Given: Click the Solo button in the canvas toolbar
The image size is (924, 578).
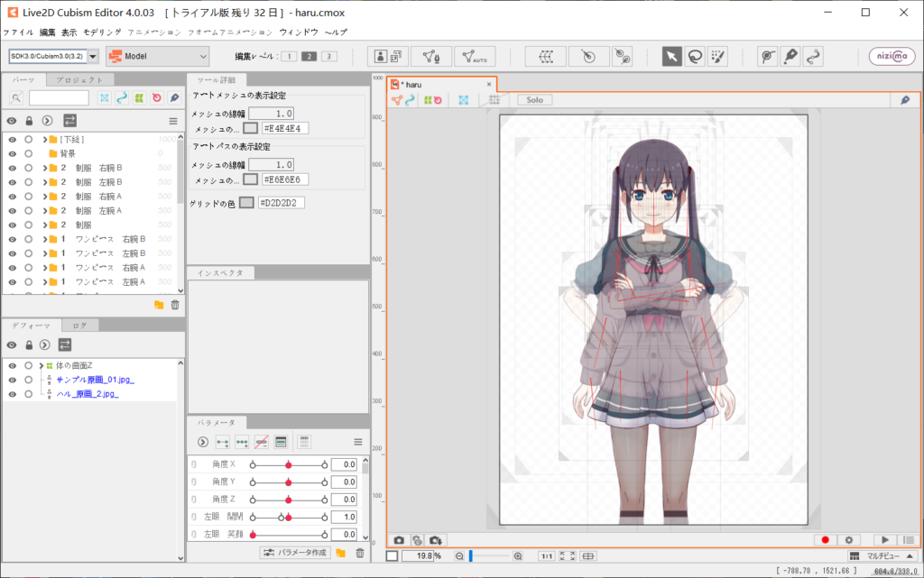Looking at the screenshot, I should (534, 100).
